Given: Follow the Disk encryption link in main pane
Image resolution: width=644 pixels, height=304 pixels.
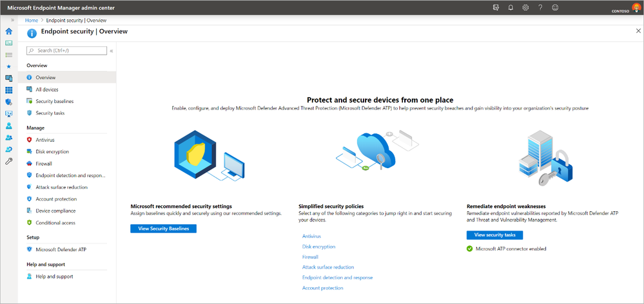Looking at the screenshot, I should [318, 247].
